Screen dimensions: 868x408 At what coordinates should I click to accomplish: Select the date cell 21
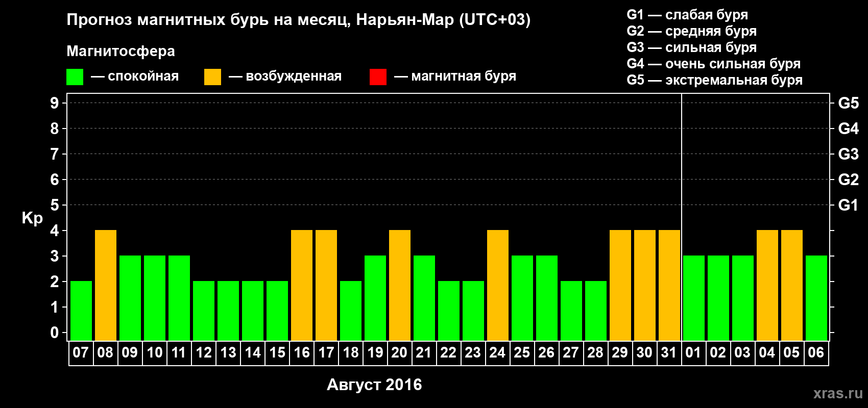(424, 353)
